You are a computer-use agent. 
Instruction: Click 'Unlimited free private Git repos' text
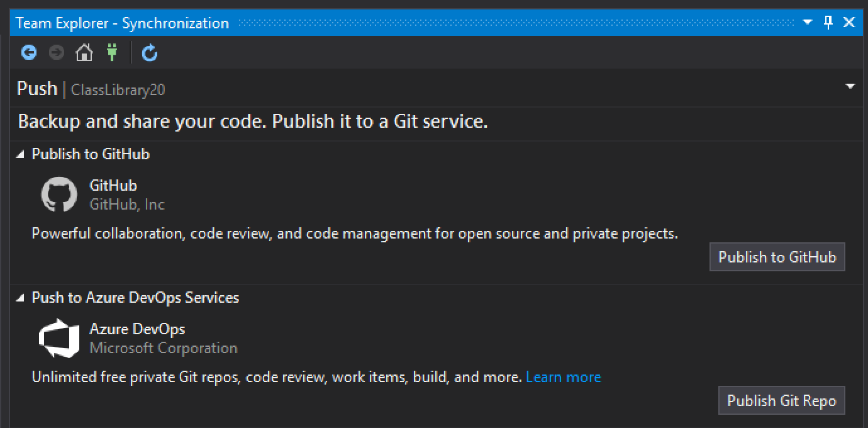click(x=277, y=377)
